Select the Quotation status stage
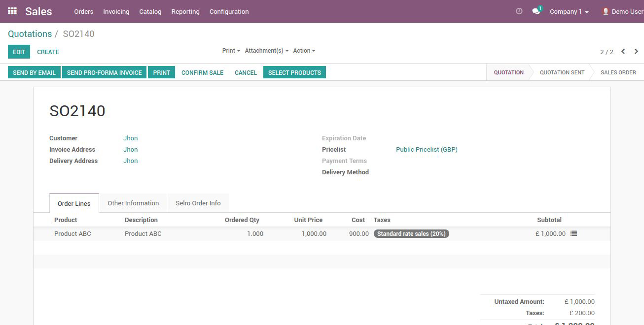Screen dimensions: 644x325 [x=508, y=72]
